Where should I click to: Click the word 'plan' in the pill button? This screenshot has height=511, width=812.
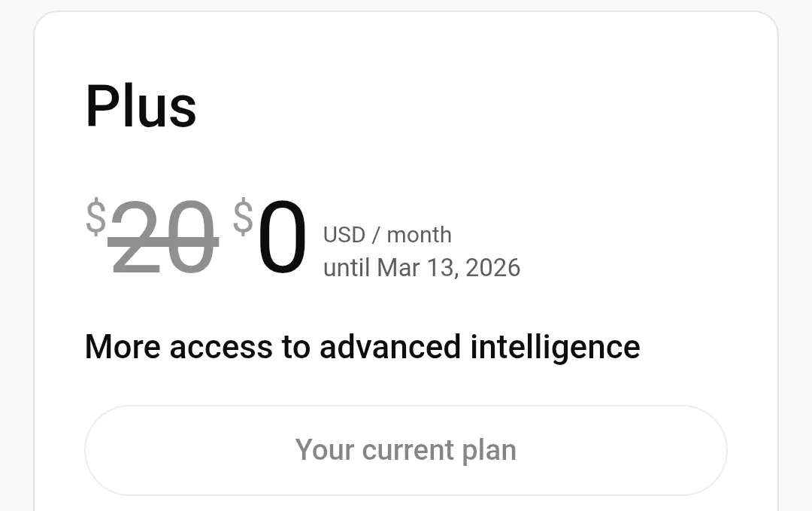(489, 450)
